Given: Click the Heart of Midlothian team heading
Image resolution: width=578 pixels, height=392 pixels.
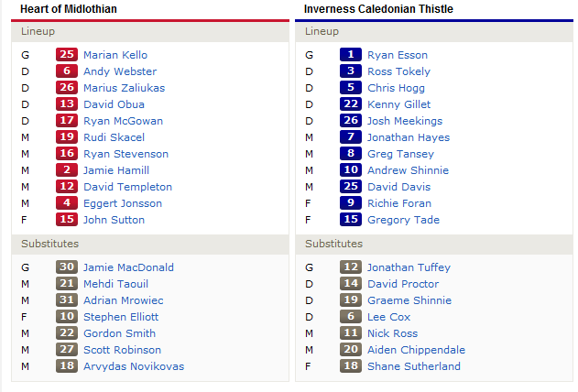Looking at the screenshot, I should (69, 9).
